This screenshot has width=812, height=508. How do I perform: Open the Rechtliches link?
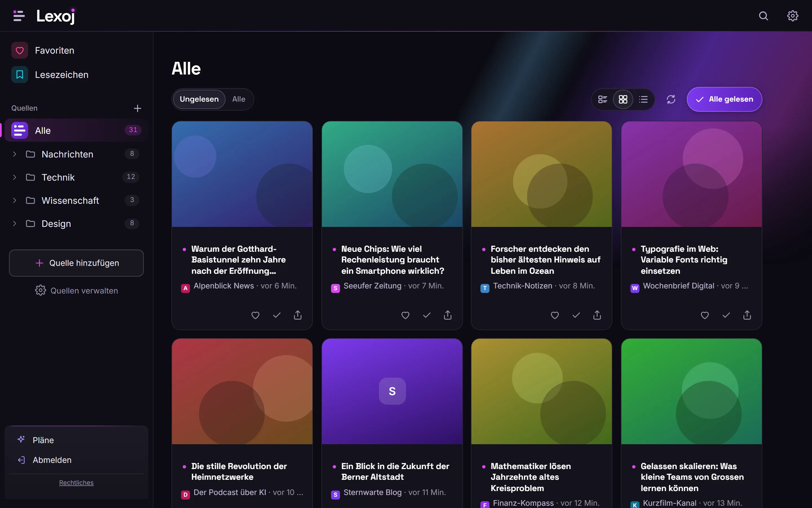[x=76, y=483]
